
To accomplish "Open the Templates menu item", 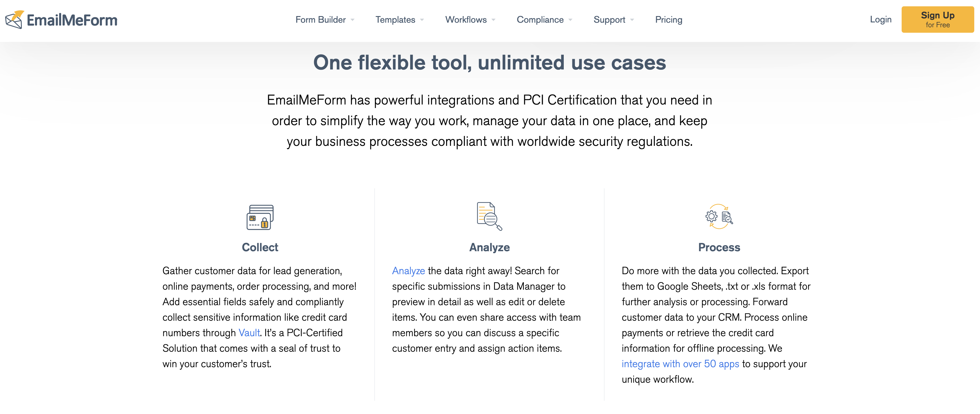I will point(395,20).
